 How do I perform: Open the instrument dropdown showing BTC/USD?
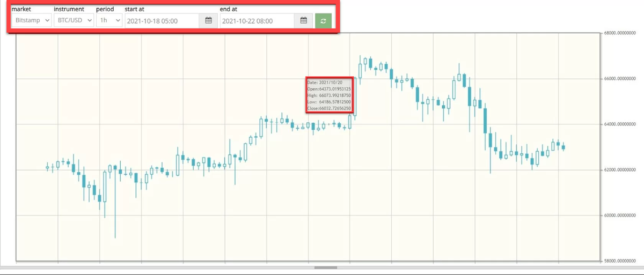pyautogui.click(x=74, y=21)
